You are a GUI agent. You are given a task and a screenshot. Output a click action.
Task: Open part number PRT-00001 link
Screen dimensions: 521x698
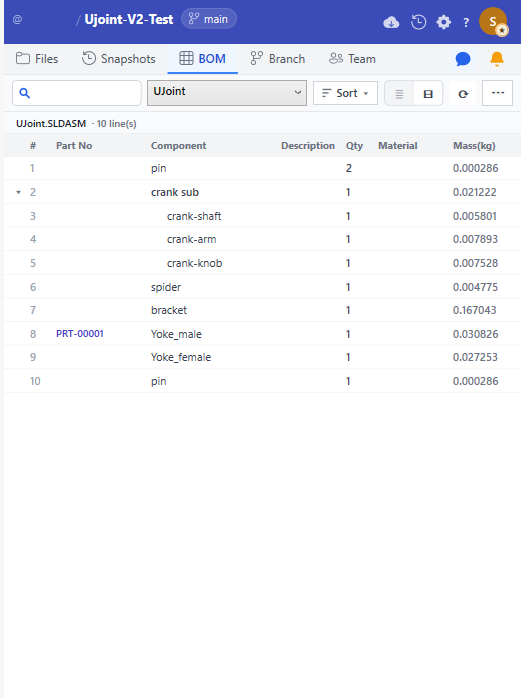80,334
